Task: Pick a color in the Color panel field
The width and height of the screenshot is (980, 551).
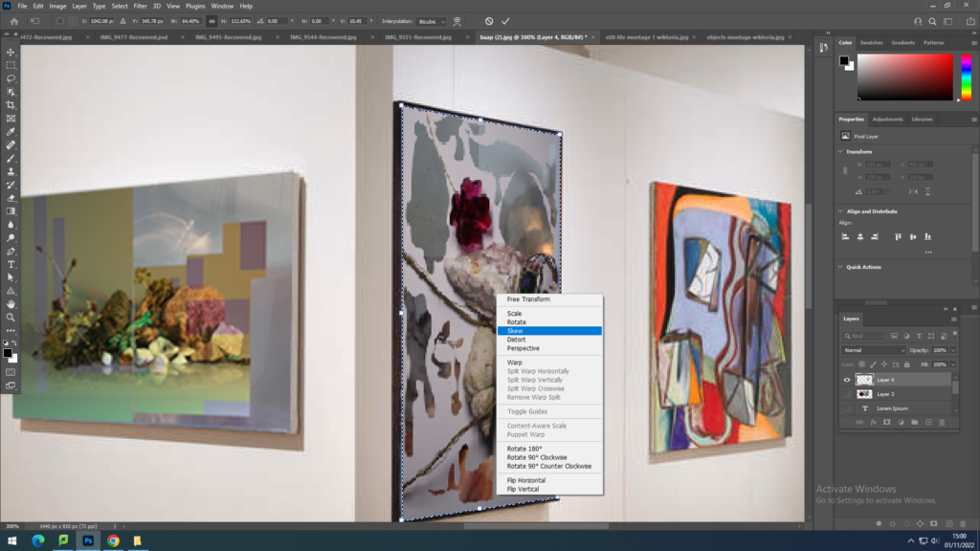Action: (x=905, y=77)
